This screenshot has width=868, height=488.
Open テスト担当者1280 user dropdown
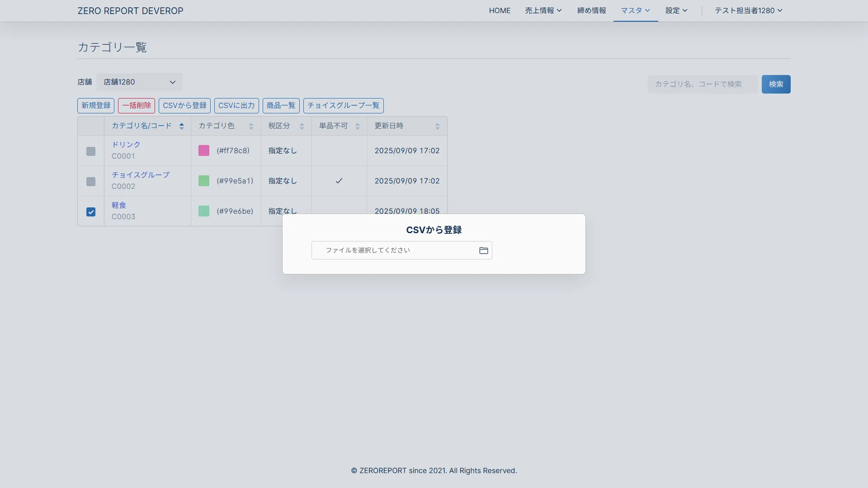(748, 10)
